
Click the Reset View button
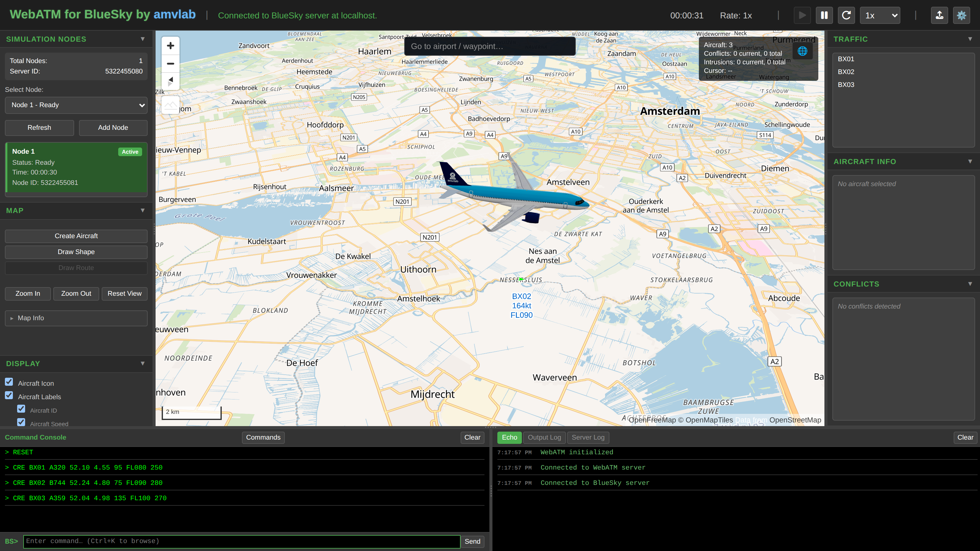coord(124,294)
